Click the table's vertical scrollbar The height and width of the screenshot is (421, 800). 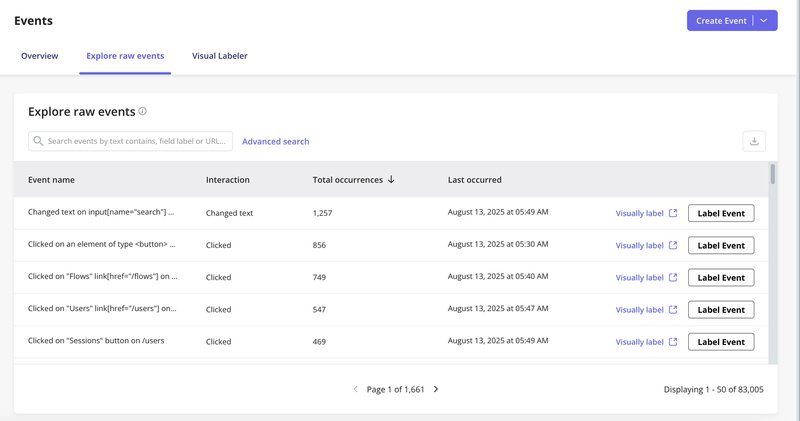[772, 176]
